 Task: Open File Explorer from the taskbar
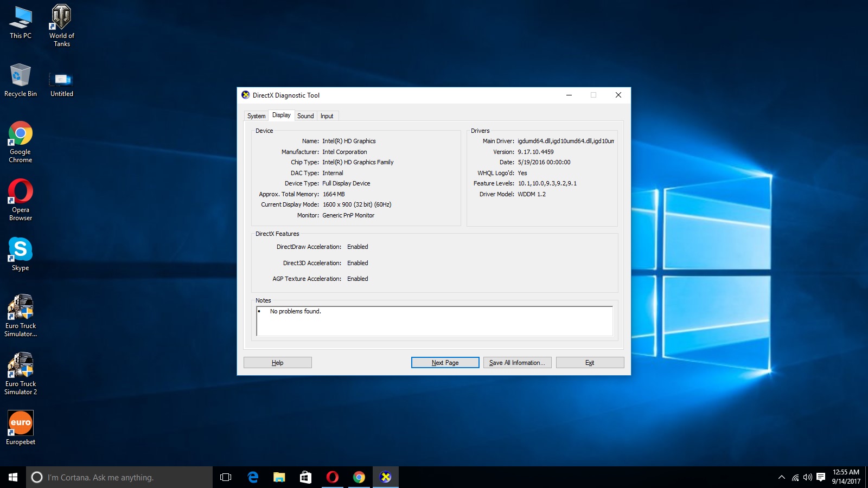[279, 477]
